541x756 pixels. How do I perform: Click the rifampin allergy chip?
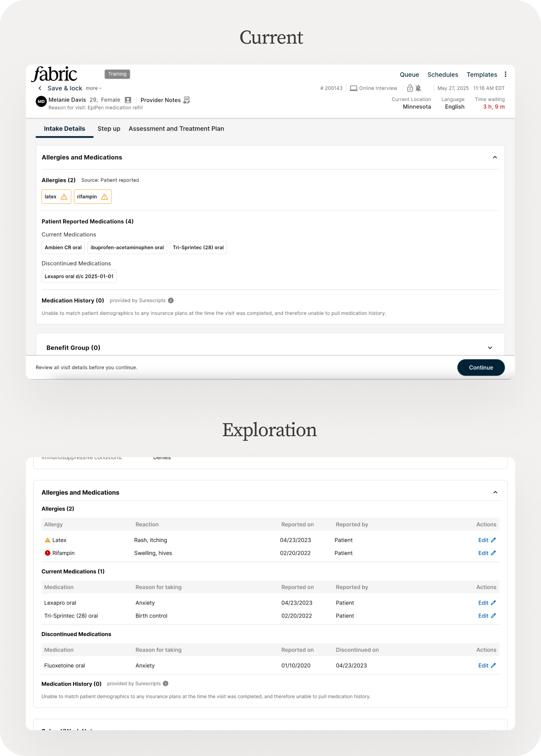pyautogui.click(x=92, y=197)
